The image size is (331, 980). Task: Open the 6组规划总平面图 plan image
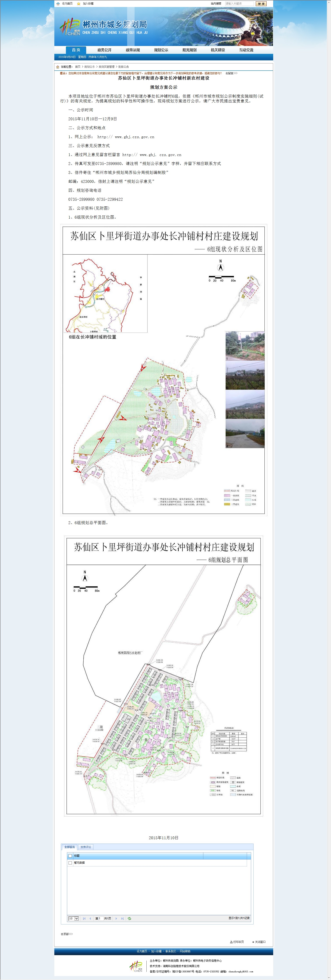(x=163, y=676)
